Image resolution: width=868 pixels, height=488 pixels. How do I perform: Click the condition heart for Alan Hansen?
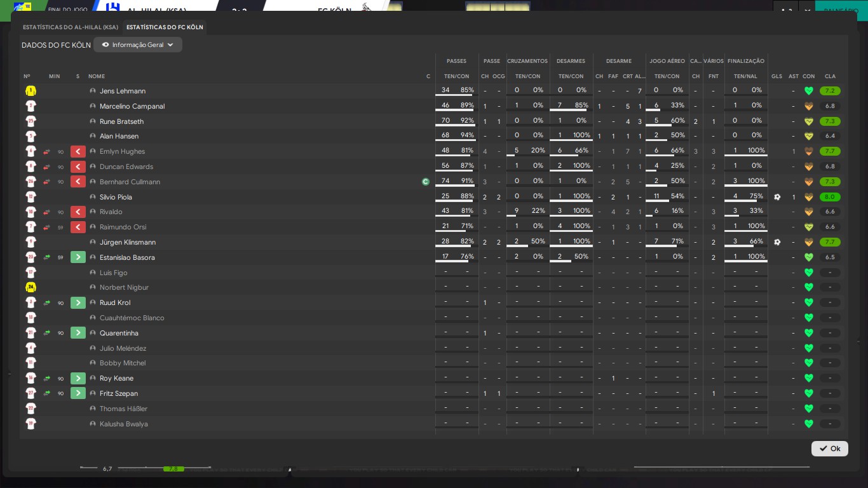[808, 136]
